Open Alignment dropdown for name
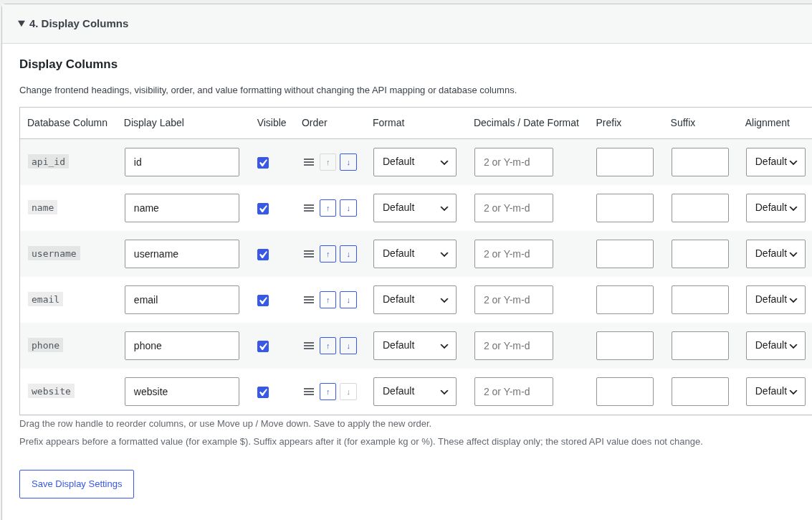The width and height of the screenshot is (812, 520). [775, 208]
